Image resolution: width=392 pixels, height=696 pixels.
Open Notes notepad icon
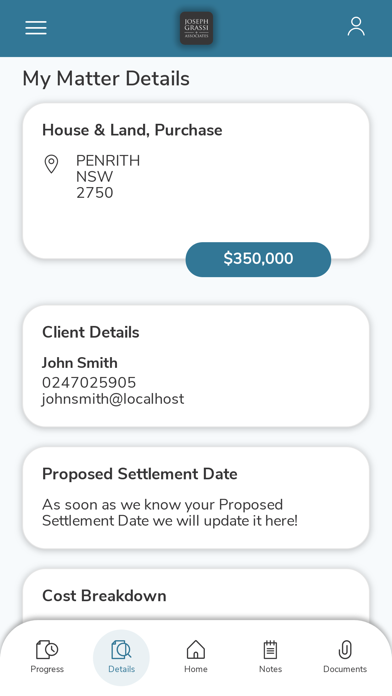coord(270,649)
